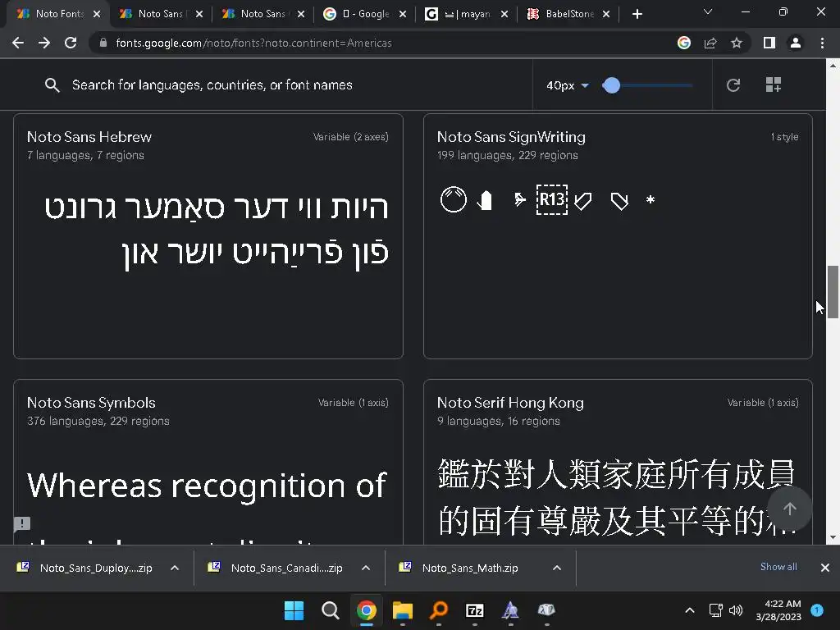Reload the Noto Fonts page

(71, 43)
